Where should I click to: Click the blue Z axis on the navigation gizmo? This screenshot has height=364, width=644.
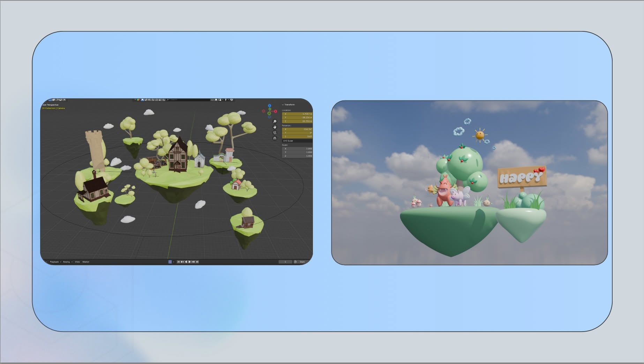(x=269, y=106)
